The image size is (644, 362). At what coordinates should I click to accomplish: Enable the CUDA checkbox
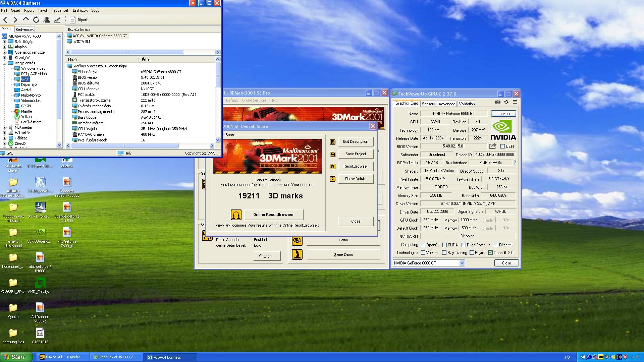(444, 245)
